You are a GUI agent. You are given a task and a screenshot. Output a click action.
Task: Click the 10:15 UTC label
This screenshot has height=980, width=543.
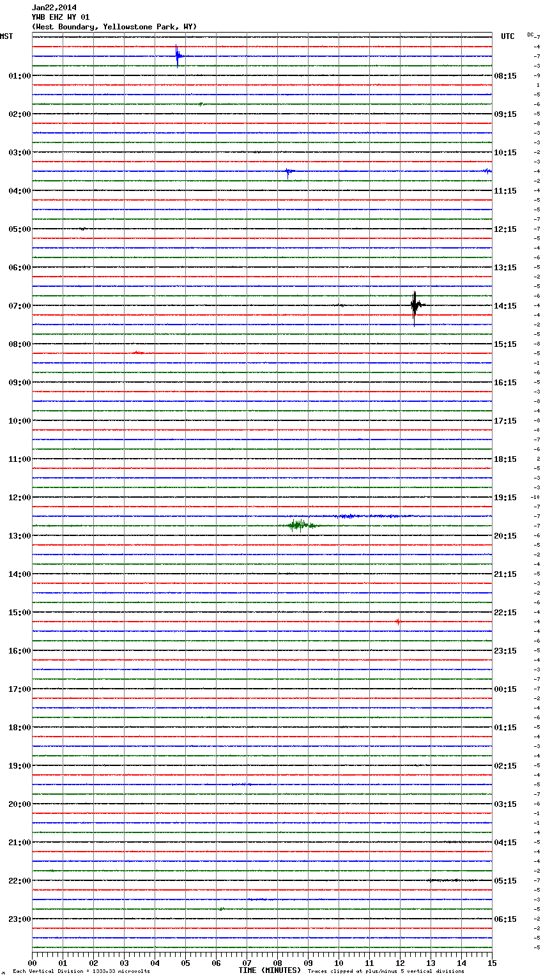pos(505,153)
